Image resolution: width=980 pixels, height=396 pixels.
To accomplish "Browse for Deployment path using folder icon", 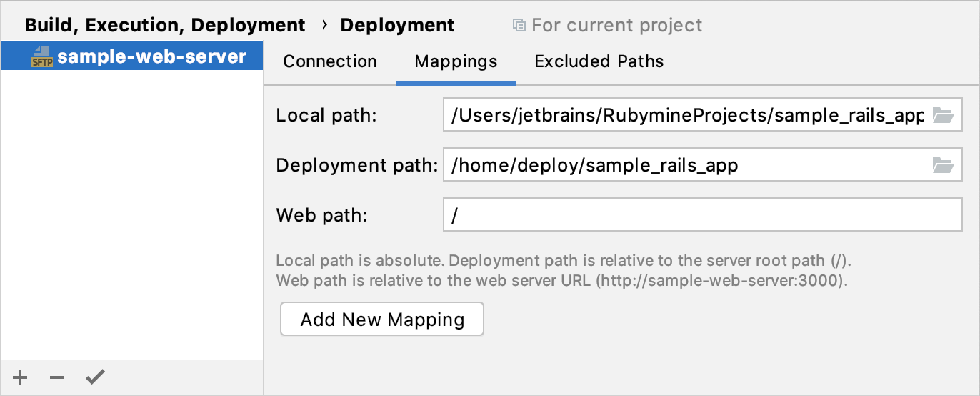I will (943, 166).
